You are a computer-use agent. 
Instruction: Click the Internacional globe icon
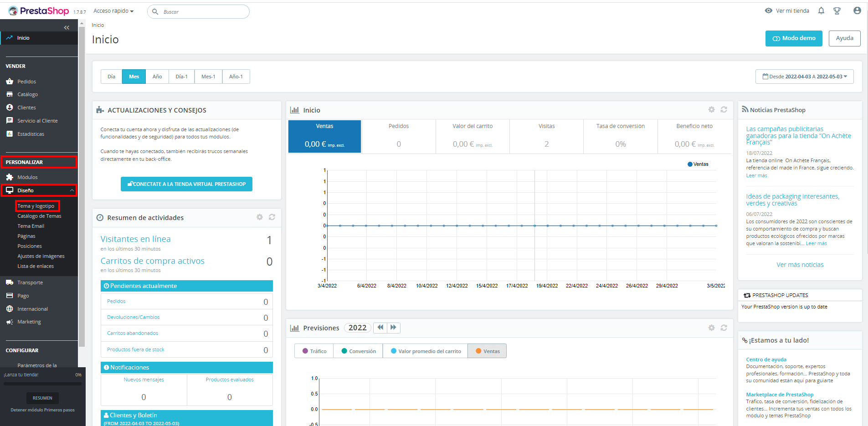(10, 309)
